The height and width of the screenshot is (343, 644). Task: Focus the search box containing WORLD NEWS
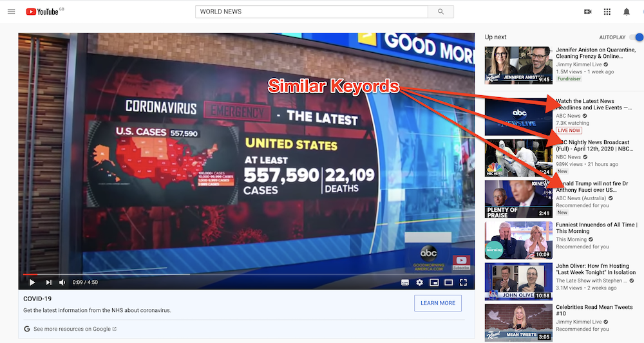[x=311, y=12]
